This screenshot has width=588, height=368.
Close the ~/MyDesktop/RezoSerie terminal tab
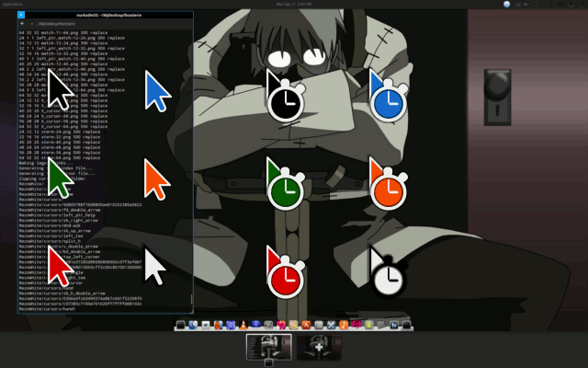click(32, 24)
